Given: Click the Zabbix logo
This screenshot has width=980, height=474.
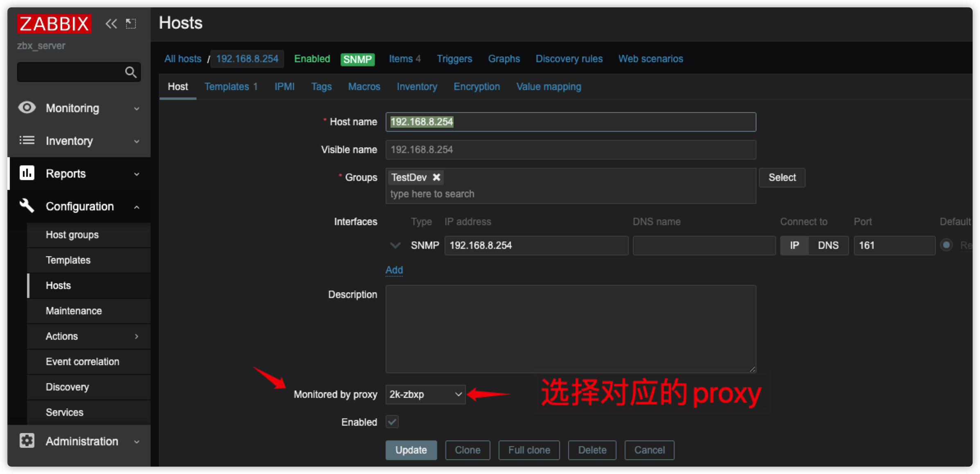Looking at the screenshot, I should click(x=54, y=24).
